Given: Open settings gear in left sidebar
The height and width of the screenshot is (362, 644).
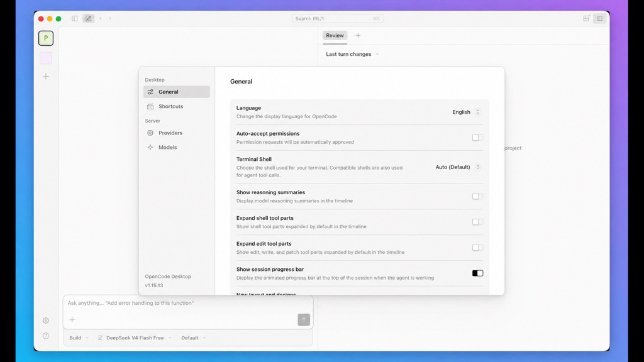Looking at the screenshot, I should [x=46, y=321].
